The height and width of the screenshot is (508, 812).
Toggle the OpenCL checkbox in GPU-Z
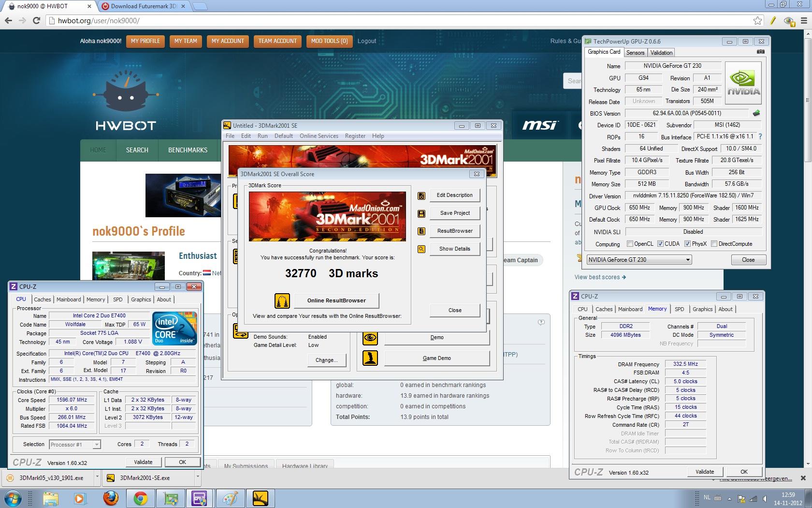click(x=630, y=244)
